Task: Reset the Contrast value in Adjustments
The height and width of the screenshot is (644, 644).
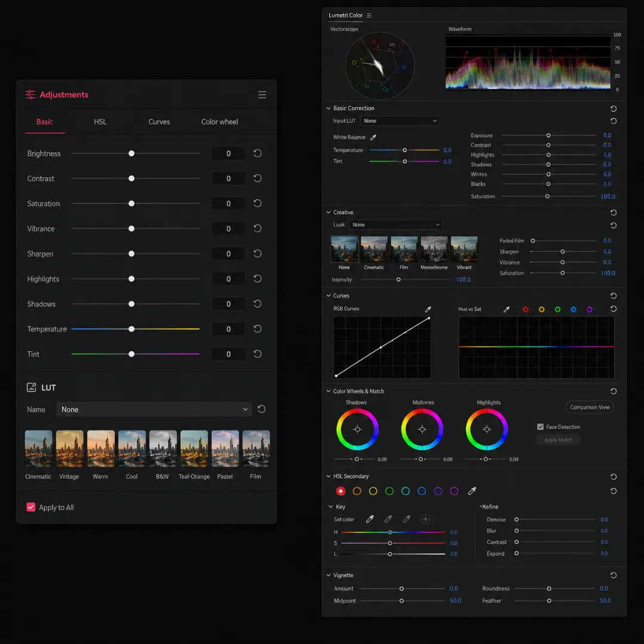Action: pyautogui.click(x=258, y=178)
